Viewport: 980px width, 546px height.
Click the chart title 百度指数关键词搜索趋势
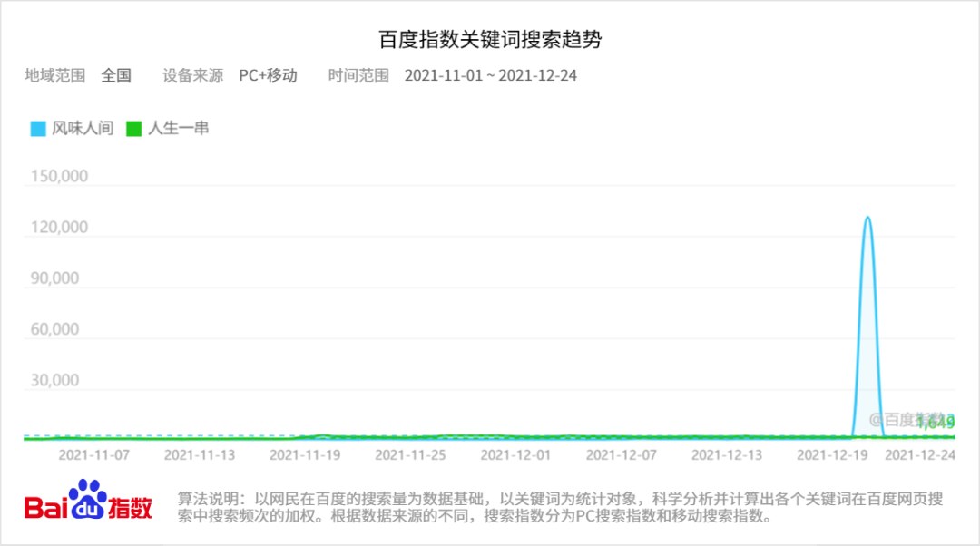(490, 39)
